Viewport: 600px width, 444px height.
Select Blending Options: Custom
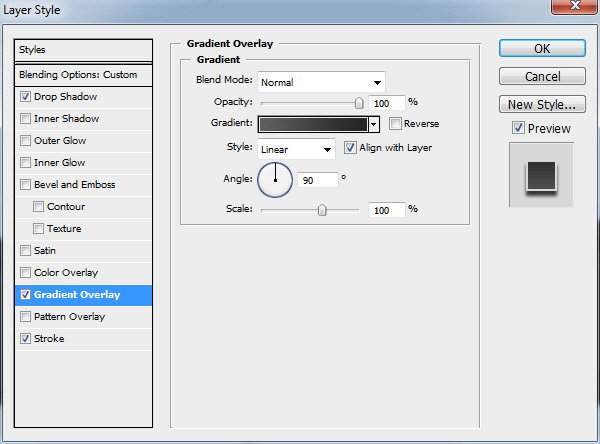click(x=83, y=75)
